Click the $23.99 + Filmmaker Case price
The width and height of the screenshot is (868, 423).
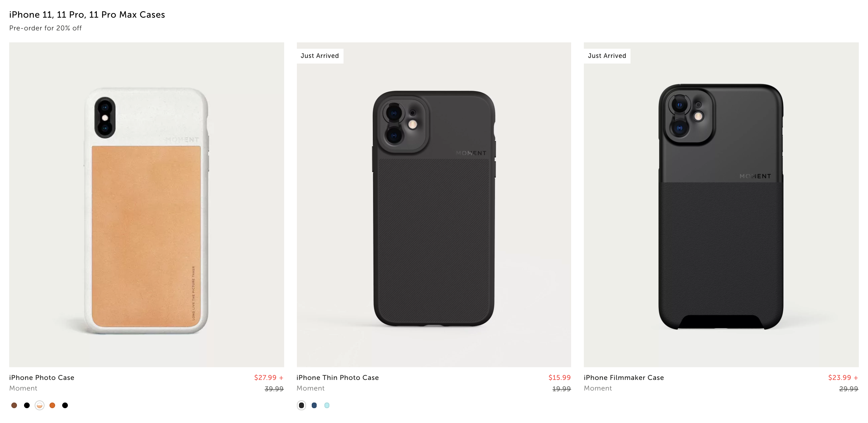click(x=843, y=377)
